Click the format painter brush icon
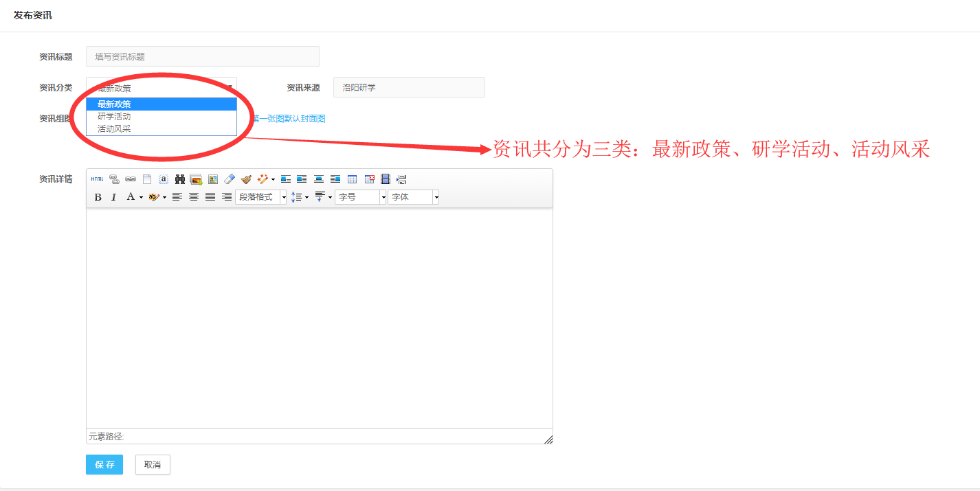The image size is (980, 491). [246, 179]
